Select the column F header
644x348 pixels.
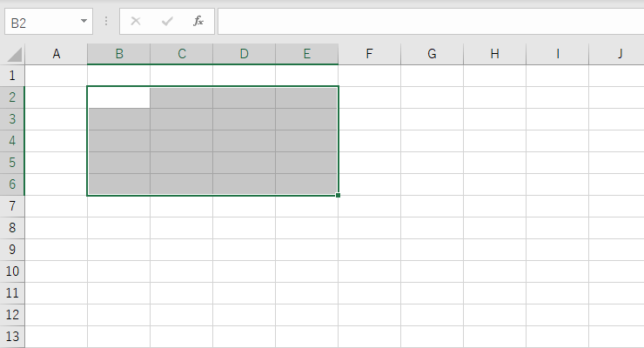(370, 54)
